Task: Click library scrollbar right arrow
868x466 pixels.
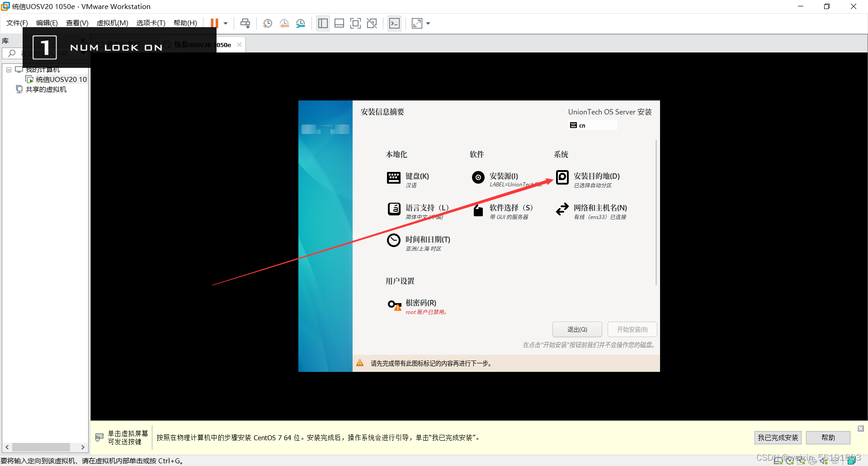Action: (x=83, y=447)
